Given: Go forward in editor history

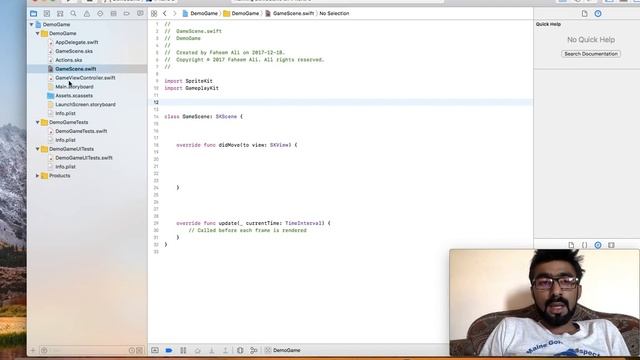Looking at the screenshot, I should pos(174,13).
